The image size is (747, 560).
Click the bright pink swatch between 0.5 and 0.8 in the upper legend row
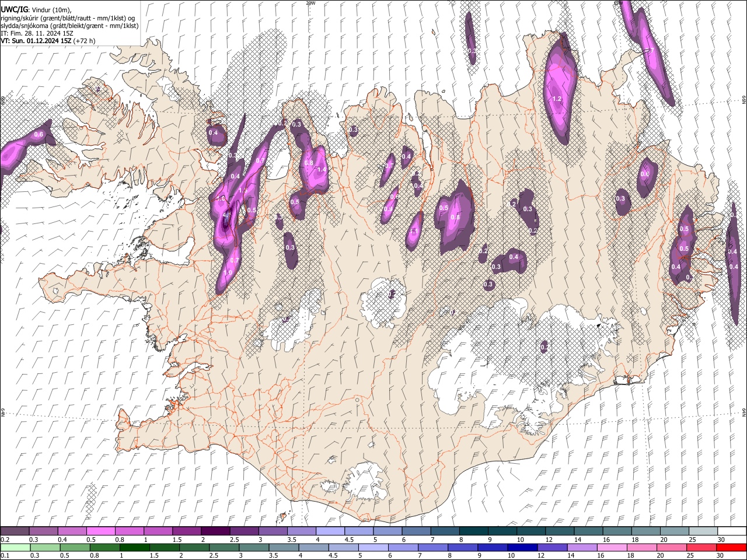[101, 531]
